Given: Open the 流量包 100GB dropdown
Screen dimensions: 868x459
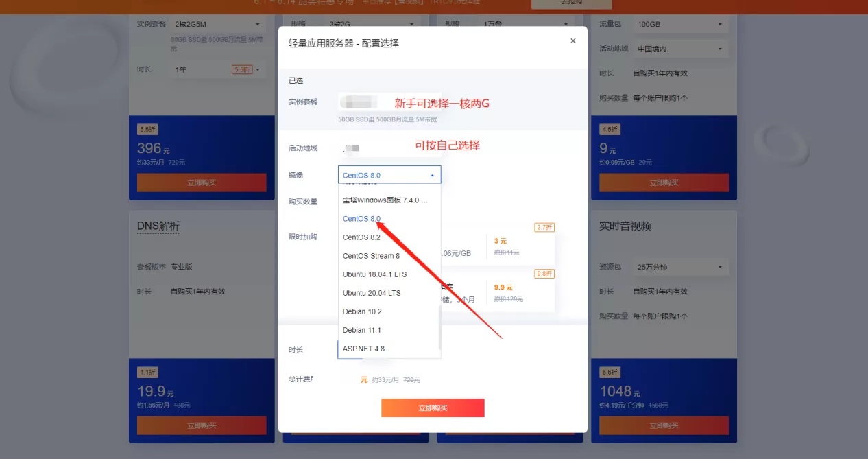Looking at the screenshot, I should pyautogui.click(x=680, y=24).
